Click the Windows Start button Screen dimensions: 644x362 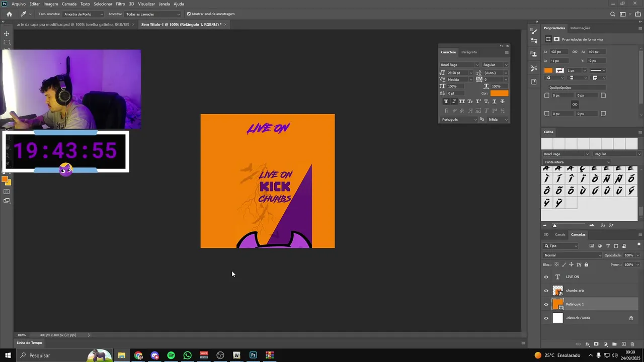[8, 355]
